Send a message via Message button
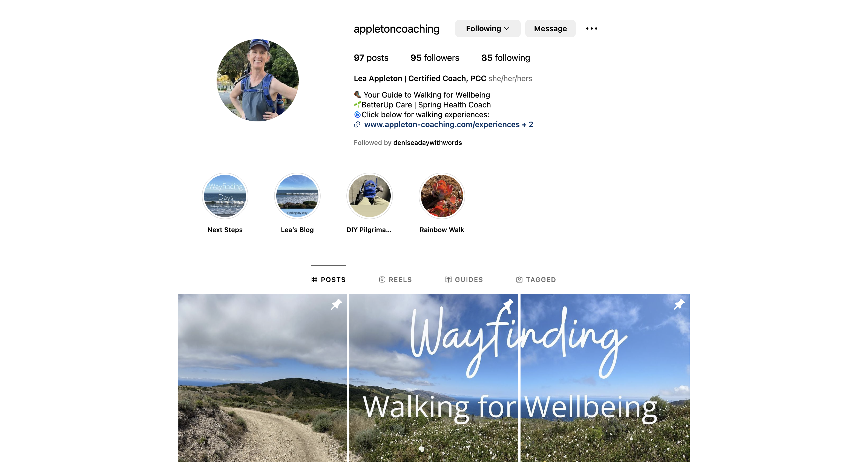The height and width of the screenshot is (462, 868). (550, 29)
